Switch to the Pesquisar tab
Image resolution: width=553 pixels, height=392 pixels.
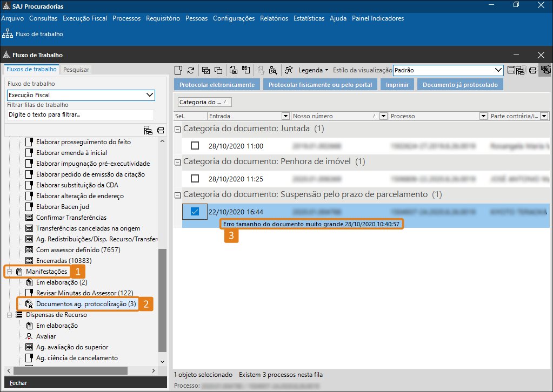click(x=76, y=70)
